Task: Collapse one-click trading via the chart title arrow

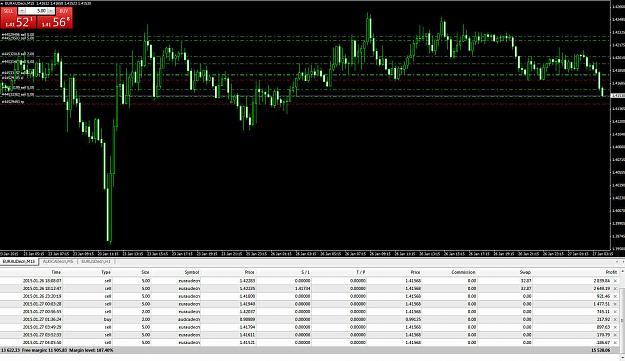Action: tap(2, 3)
